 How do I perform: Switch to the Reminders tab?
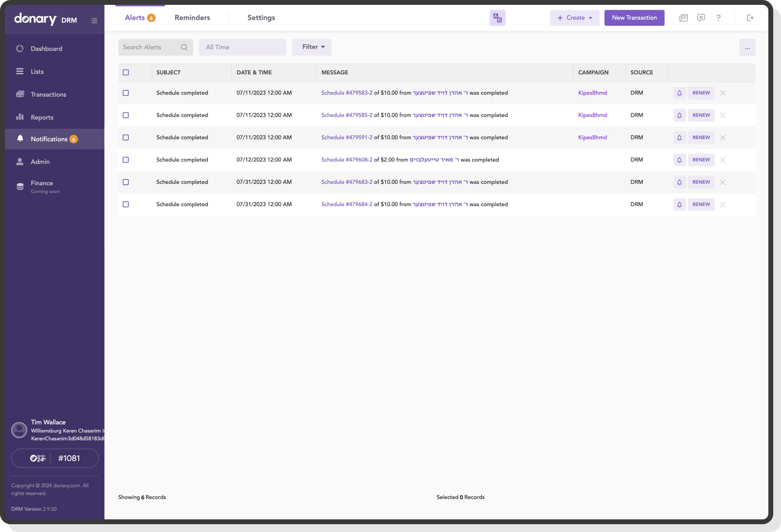[192, 18]
